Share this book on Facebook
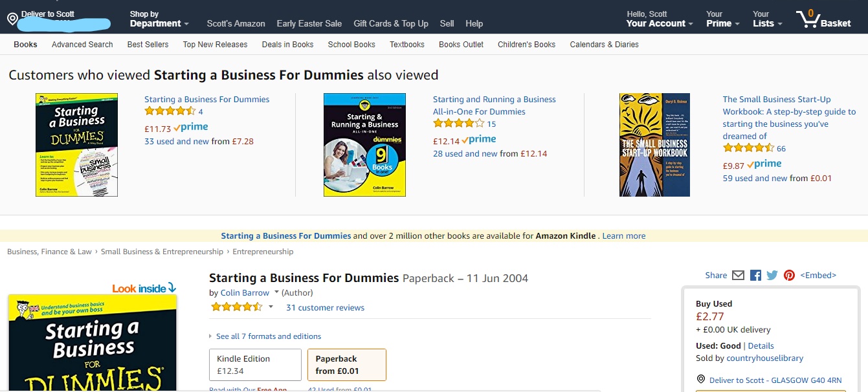Image resolution: width=868 pixels, height=392 pixels. point(755,275)
